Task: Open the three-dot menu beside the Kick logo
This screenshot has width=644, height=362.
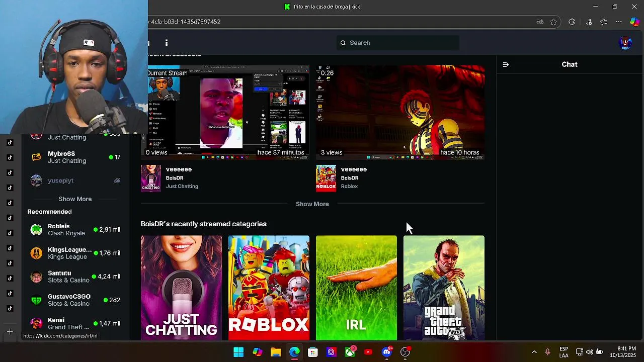Action: [167, 43]
